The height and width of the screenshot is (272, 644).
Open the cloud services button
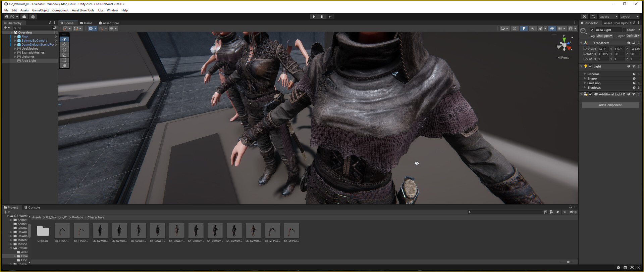click(24, 16)
